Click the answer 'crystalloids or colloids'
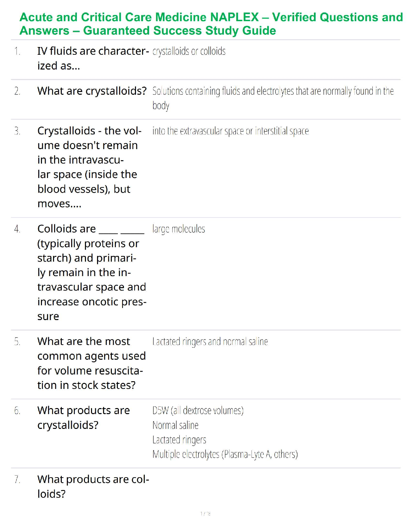Image resolution: width=411 pixels, height=532 pixels. (x=189, y=51)
